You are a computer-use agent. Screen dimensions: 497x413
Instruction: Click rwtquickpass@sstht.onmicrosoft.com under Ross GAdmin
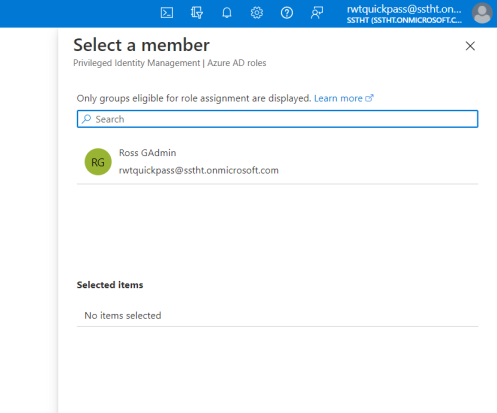[x=199, y=170]
